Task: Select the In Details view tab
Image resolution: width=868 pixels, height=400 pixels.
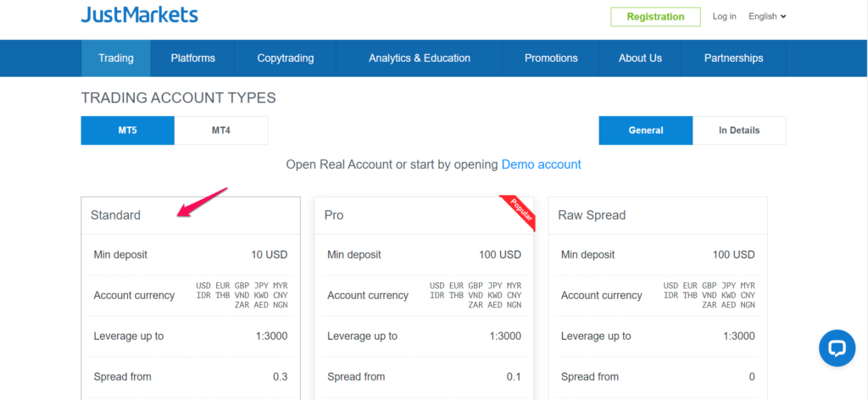Action: [x=739, y=131]
